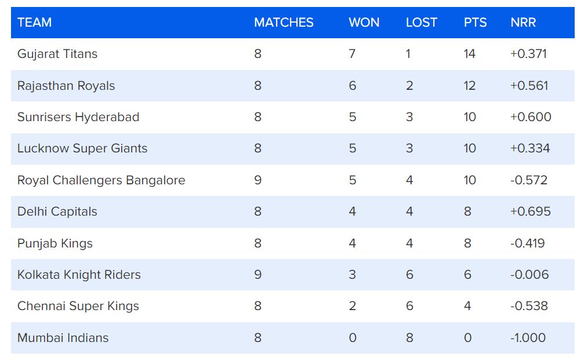Open the Punjab Kings entry
The image size is (588, 364).
coord(55,243)
